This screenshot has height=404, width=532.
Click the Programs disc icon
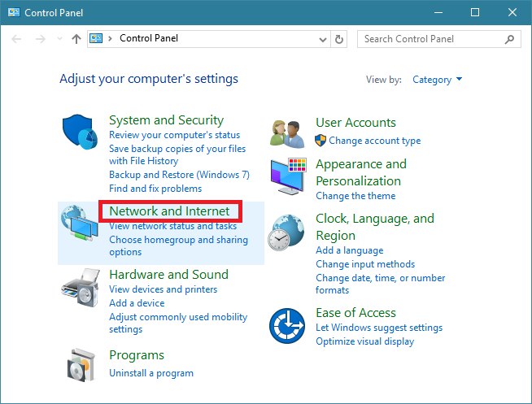point(81,365)
